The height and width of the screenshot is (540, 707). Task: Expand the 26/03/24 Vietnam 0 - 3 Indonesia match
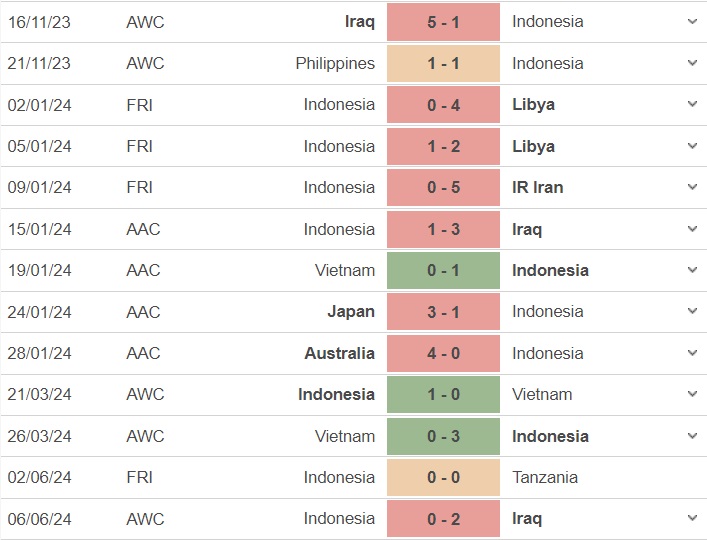point(692,436)
